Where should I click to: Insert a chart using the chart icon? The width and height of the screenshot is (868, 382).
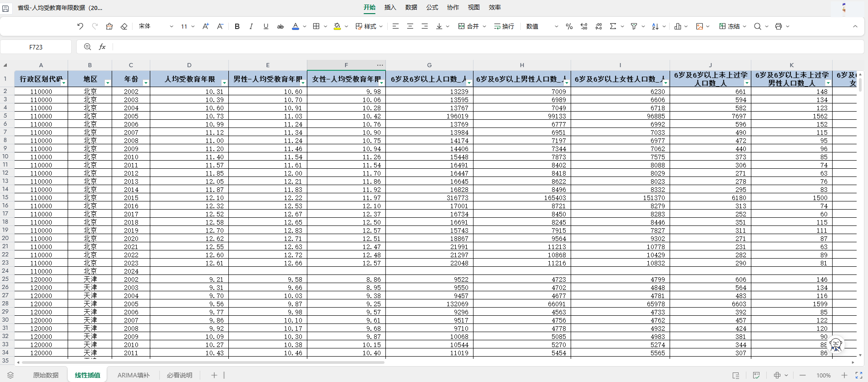click(x=678, y=26)
